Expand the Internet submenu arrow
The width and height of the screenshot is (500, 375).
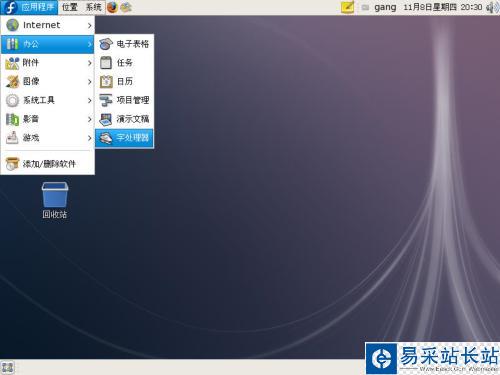89,25
